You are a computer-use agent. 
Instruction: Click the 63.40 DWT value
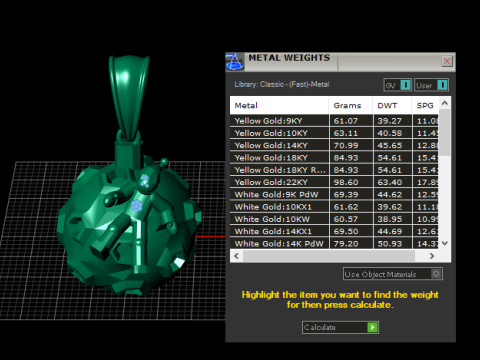click(x=389, y=182)
